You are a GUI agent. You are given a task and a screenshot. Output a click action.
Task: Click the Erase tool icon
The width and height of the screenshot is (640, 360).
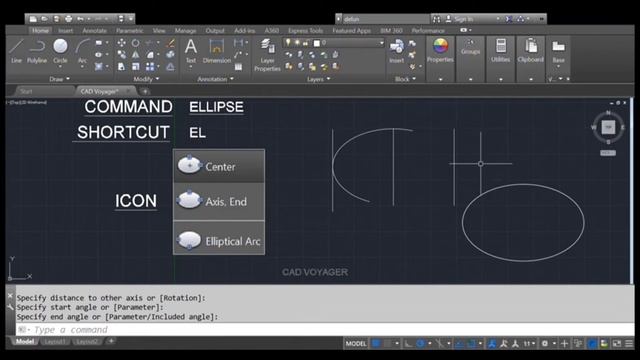coord(171,42)
